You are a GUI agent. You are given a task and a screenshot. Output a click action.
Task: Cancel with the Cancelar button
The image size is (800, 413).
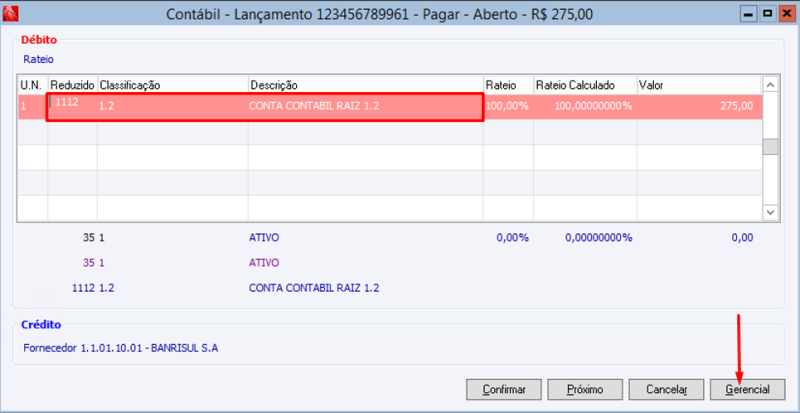pos(666,390)
